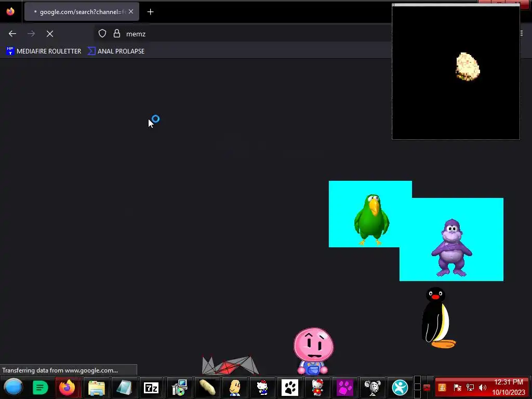532x399 pixels.
Task: Click the Pingu penguin character
Action: click(437, 317)
